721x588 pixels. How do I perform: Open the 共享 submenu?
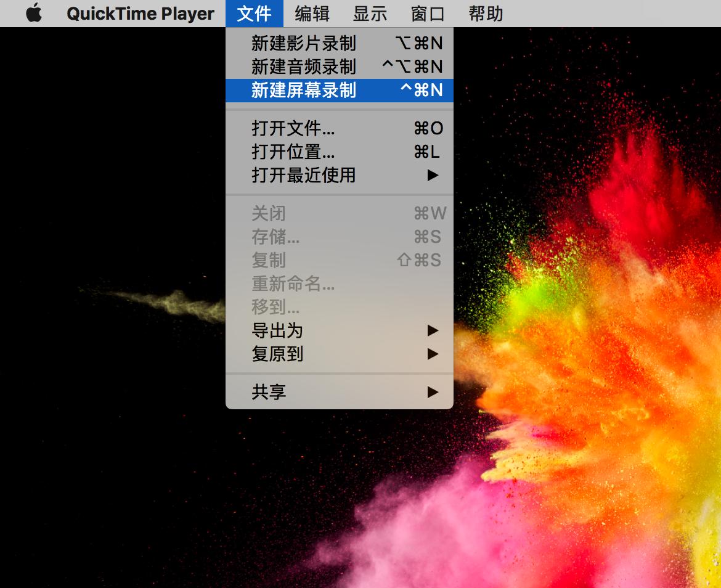(267, 392)
